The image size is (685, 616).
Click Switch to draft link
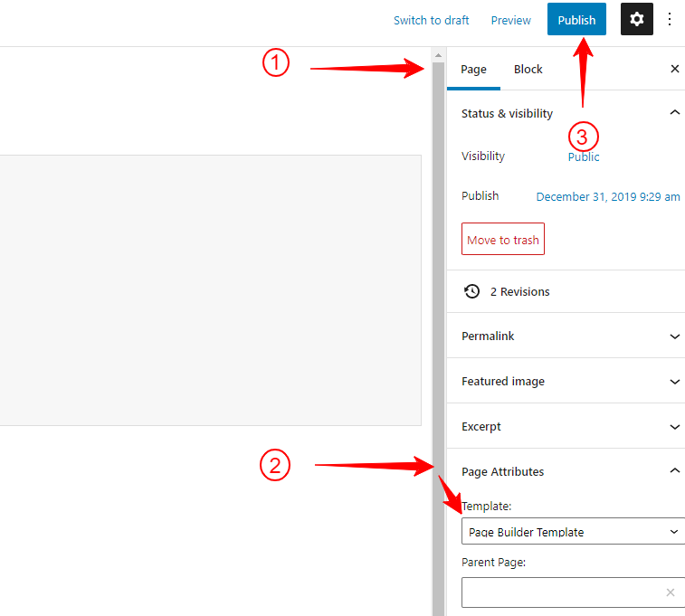[x=432, y=21]
